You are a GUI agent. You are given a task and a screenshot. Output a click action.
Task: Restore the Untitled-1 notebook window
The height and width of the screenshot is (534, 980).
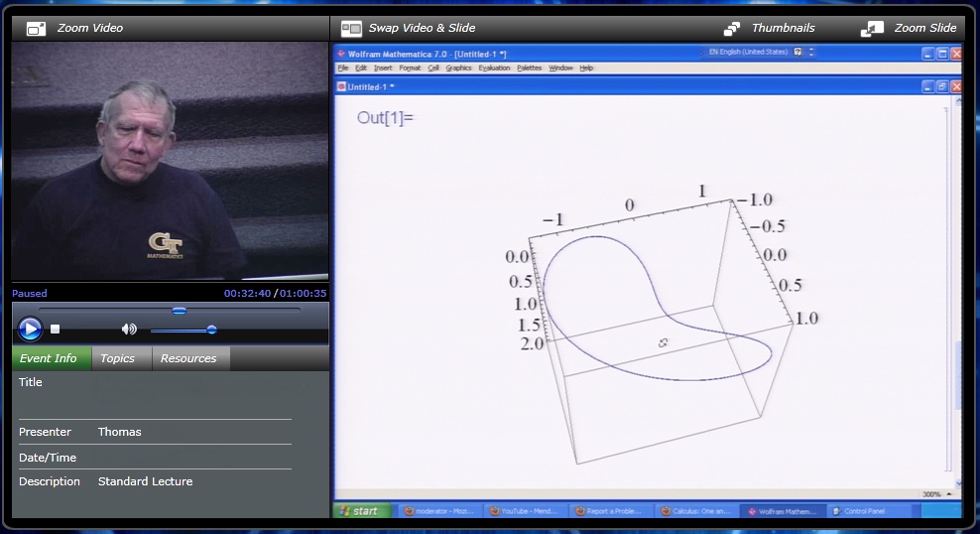tap(942, 87)
